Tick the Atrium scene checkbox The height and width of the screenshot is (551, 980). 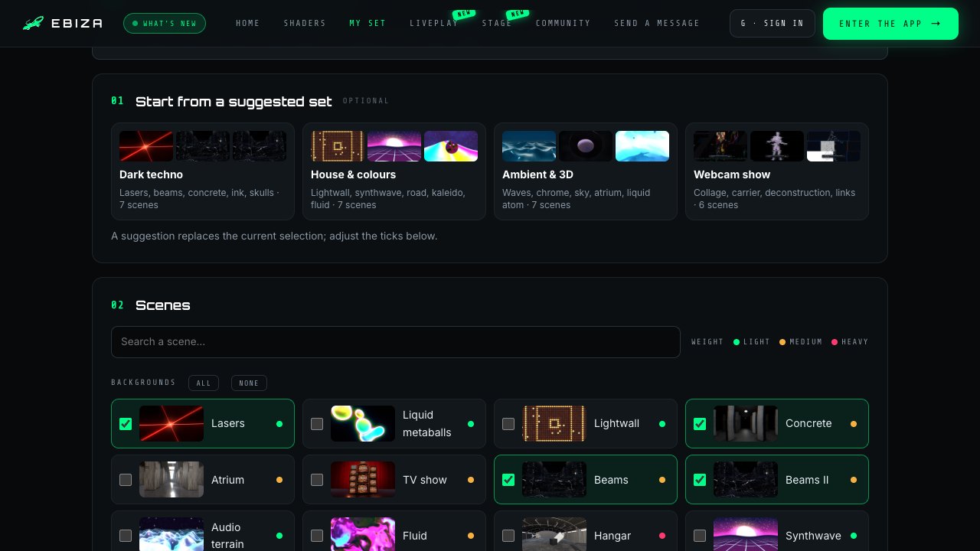coord(126,480)
